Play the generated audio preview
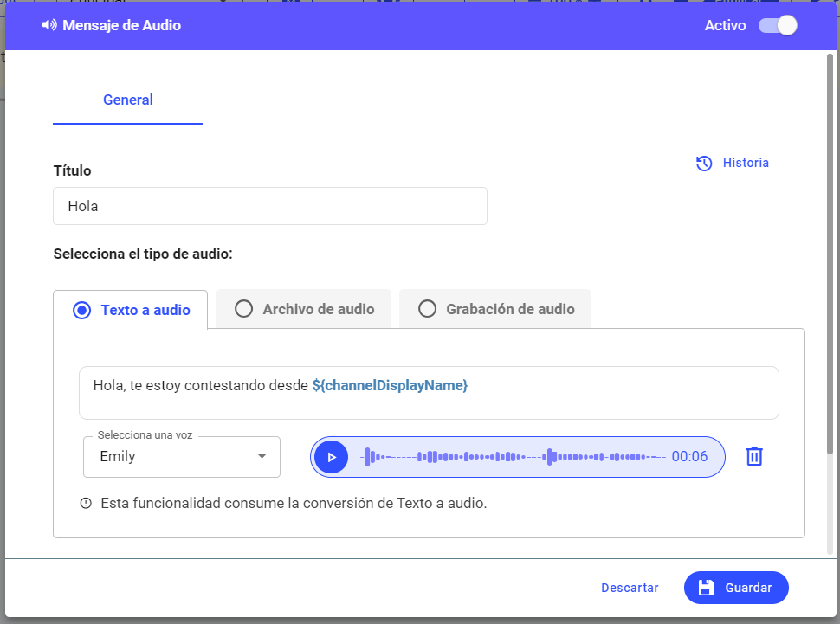 331,457
